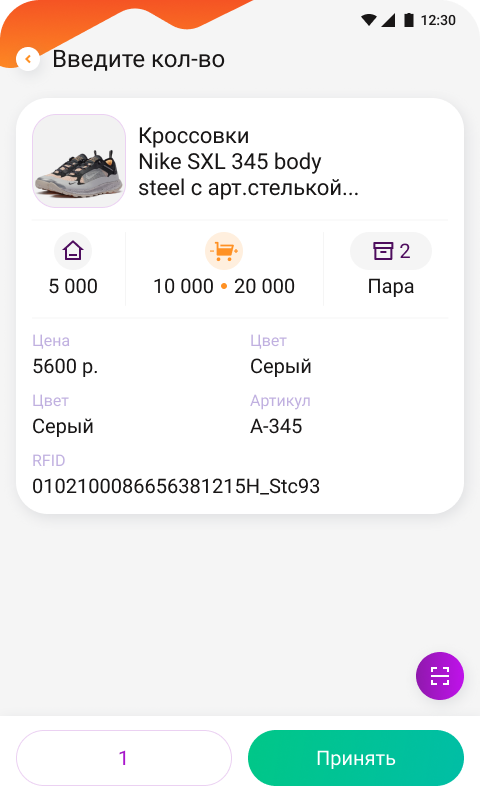The height and width of the screenshot is (800, 480).
Task: Select the RFID code value
Action: point(176,486)
